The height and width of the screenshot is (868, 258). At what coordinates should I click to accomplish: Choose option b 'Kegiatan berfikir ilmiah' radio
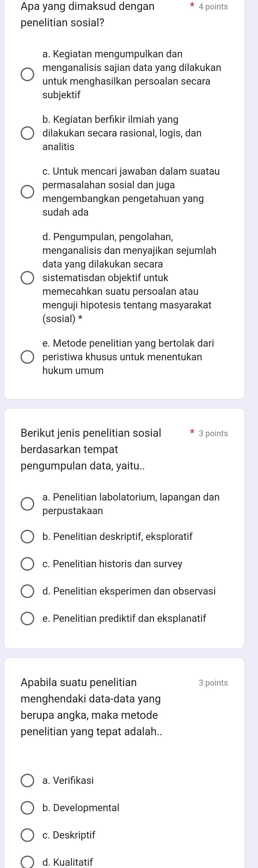(x=28, y=133)
